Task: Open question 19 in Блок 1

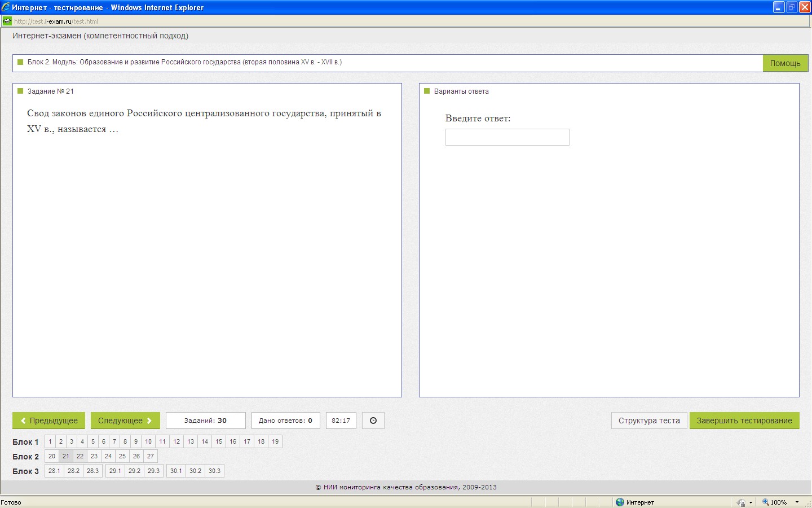Action: click(275, 441)
